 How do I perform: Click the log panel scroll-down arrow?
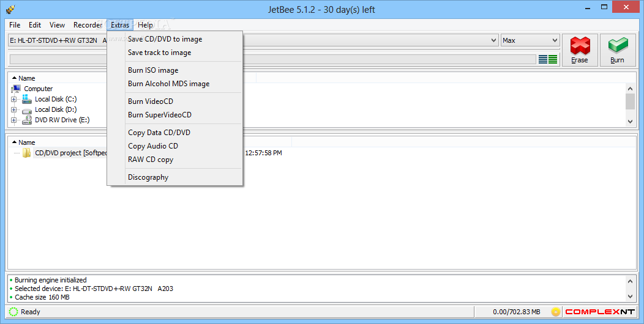point(631,296)
